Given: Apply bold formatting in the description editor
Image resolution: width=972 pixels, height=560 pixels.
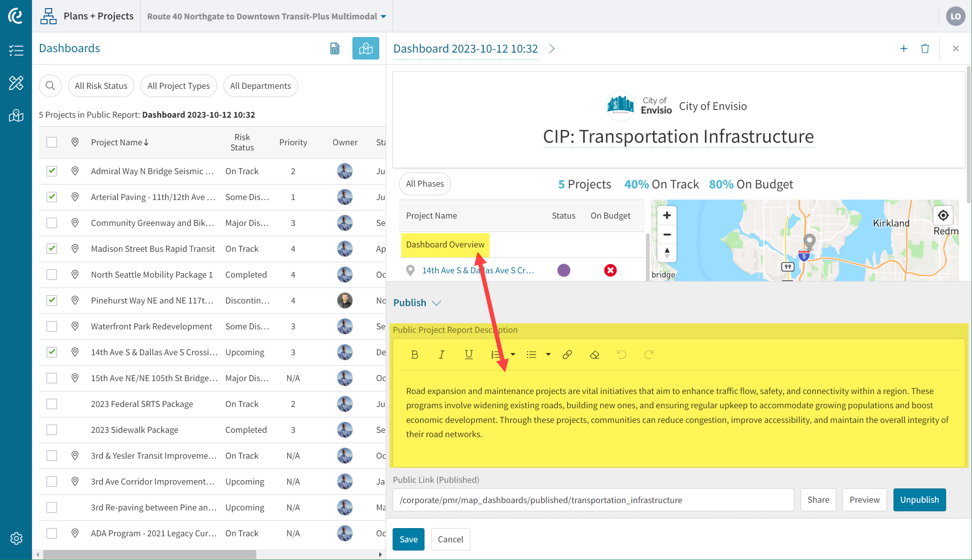Looking at the screenshot, I should (415, 354).
